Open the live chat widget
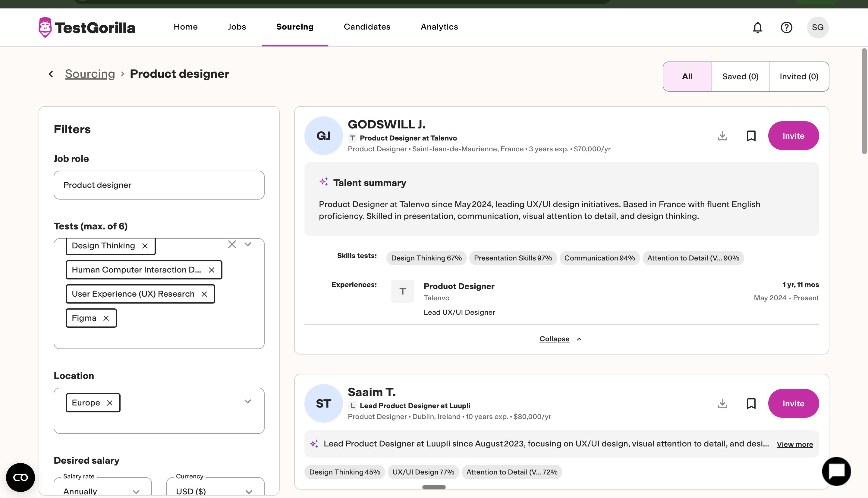This screenshot has width=868, height=498. (836, 471)
